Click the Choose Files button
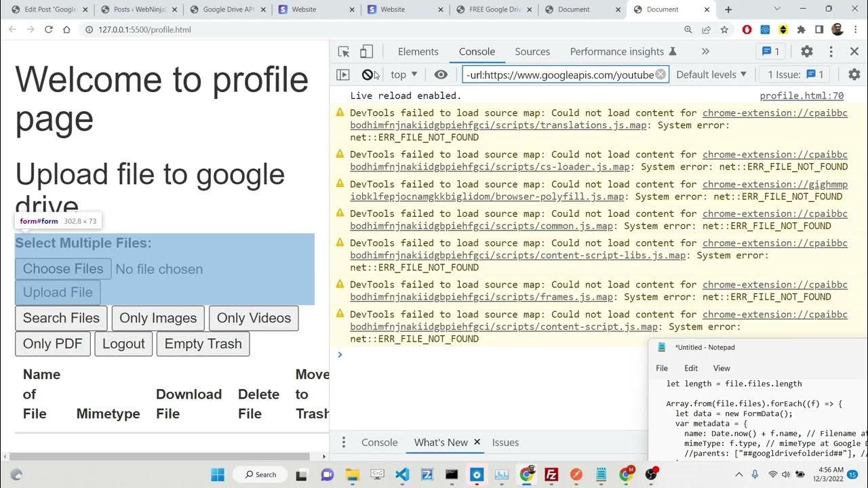This screenshot has width=868, height=488. 63,269
